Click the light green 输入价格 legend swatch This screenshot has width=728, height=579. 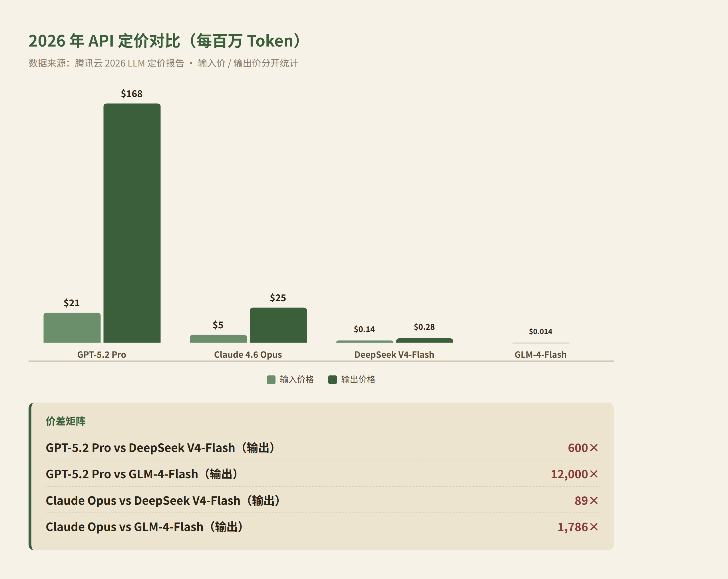(x=271, y=379)
